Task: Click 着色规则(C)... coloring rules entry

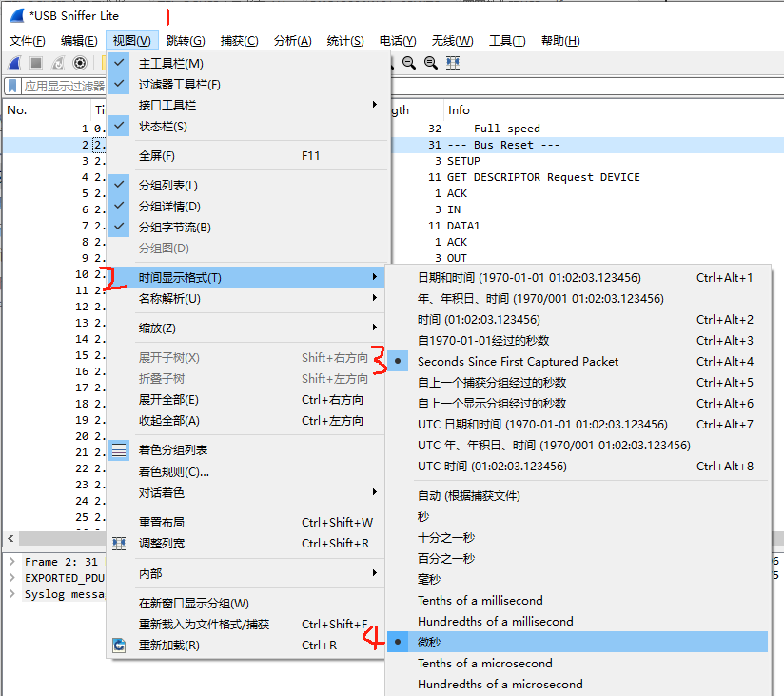Action: pyautogui.click(x=247, y=472)
